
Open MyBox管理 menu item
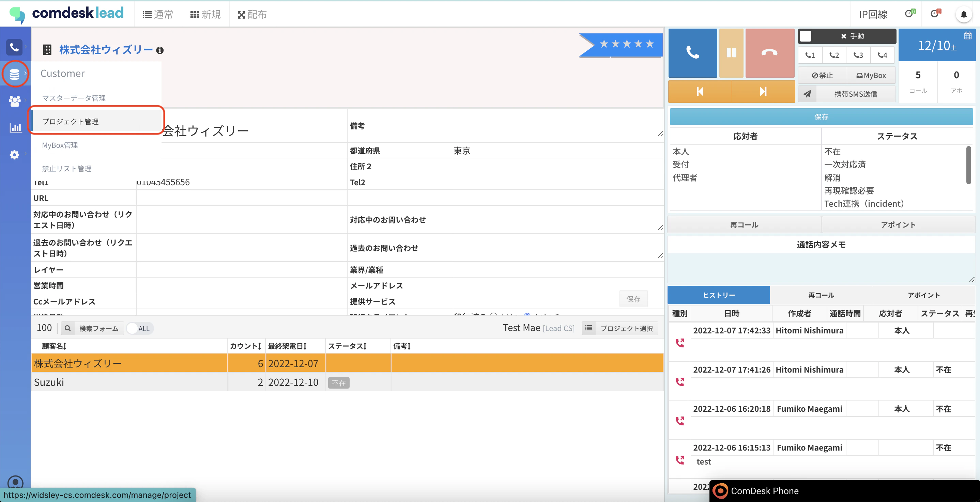pyautogui.click(x=60, y=145)
